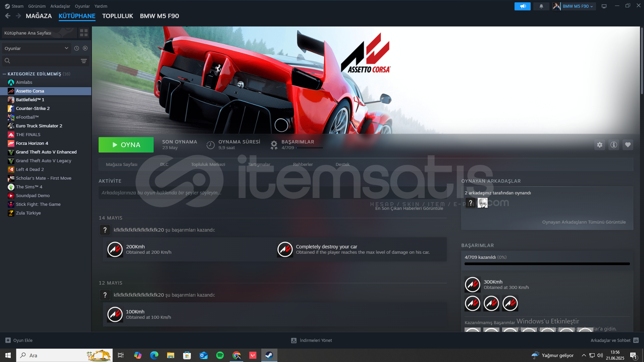This screenshot has height=362, width=644.
Task: Open the question mark friend avatar
Action: click(x=471, y=203)
